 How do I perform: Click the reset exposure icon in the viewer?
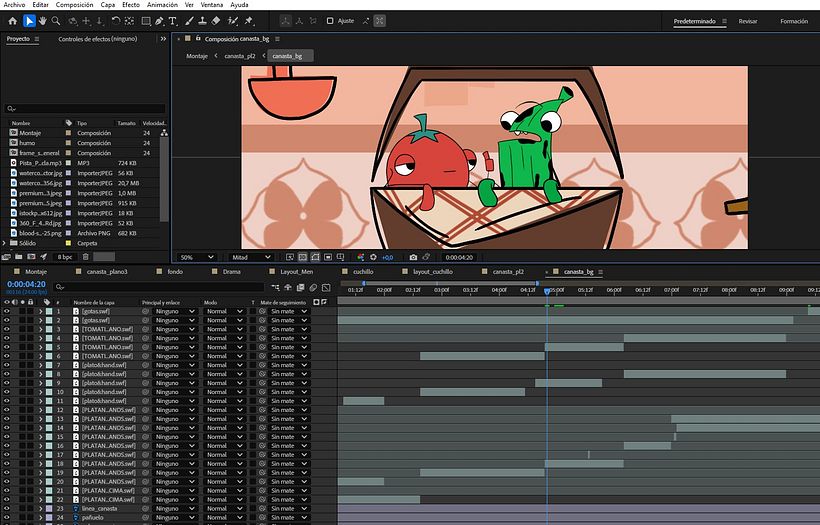coord(373,257)
